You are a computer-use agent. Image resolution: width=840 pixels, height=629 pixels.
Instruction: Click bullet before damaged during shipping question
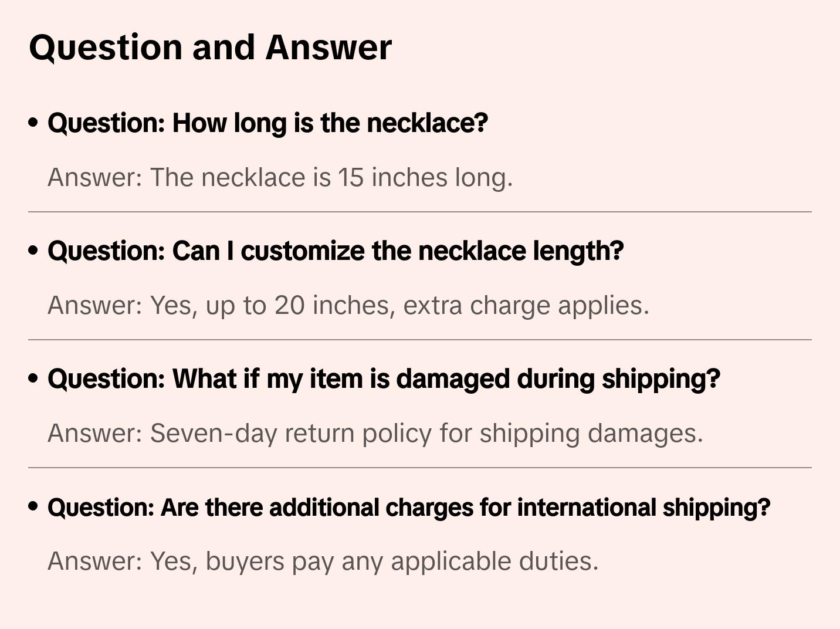click(x=33, y=379)
